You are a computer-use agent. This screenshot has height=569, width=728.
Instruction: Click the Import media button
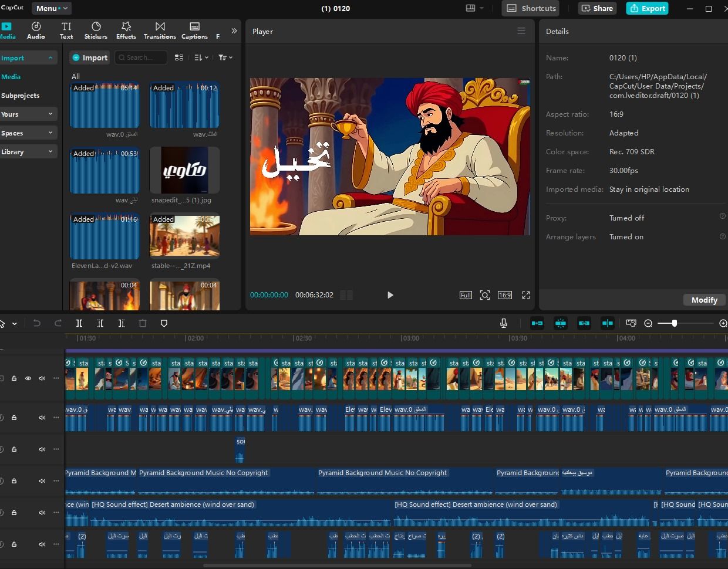(x=90, y=57)
